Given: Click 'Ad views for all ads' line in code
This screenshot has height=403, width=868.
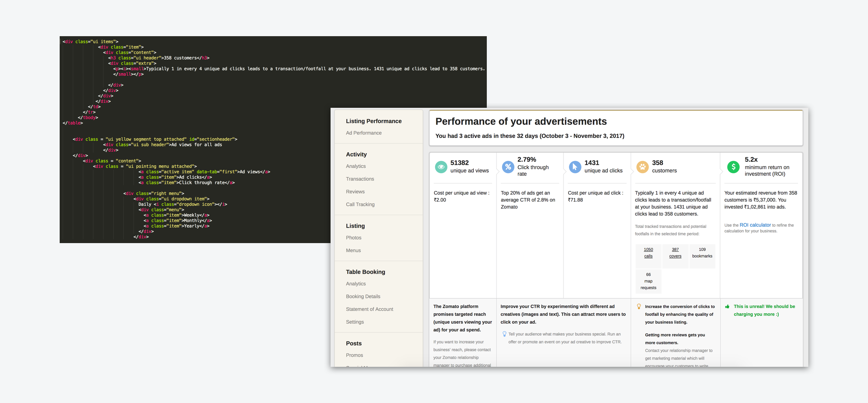Looking at the screenshot, I should tap(162, 145).
